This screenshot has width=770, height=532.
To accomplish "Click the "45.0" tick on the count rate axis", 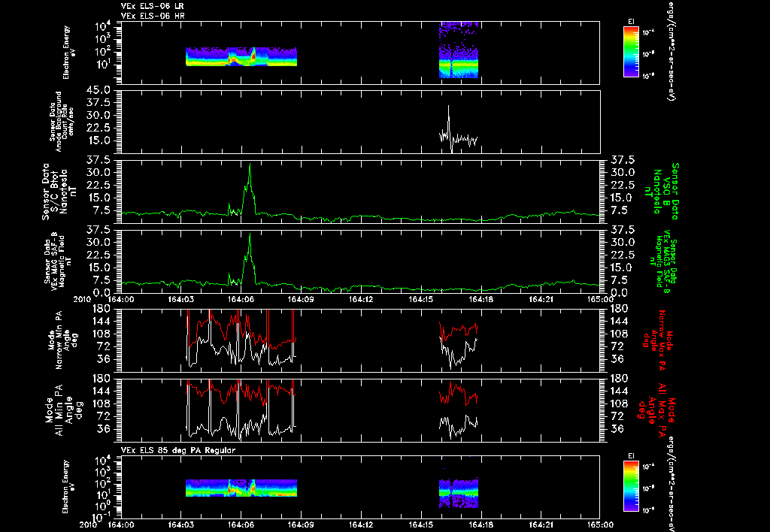I will (100, 90).
